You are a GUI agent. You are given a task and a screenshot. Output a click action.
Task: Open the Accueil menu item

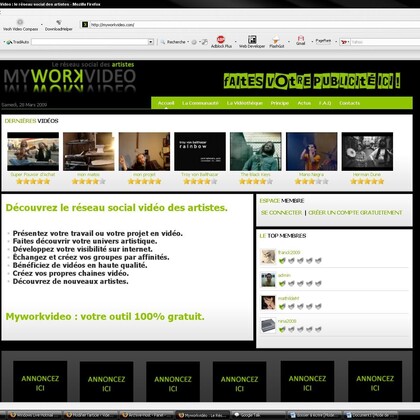tap(166, 103)
